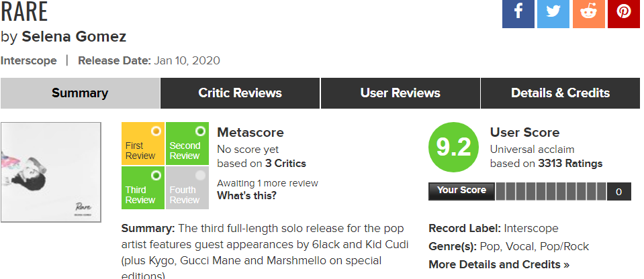The height and width of the screenshot is (279, 644).
Task: Click the What's this? link
Action: tap(246, 196)
